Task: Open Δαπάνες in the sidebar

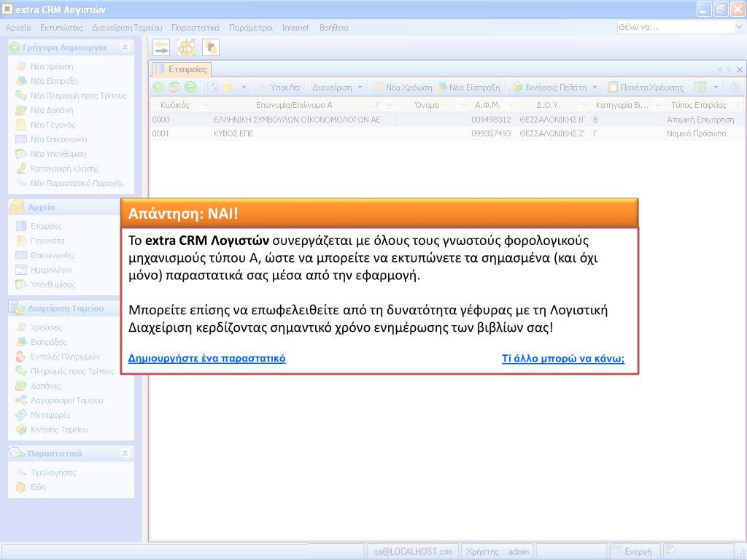Action: pyautogui.click(x=38, y=386)
